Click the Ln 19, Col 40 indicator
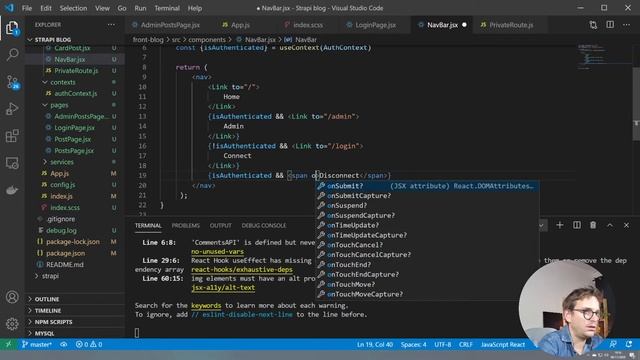Image resolution: width=640 pixels, height=360 pixels. click(375, 344)
